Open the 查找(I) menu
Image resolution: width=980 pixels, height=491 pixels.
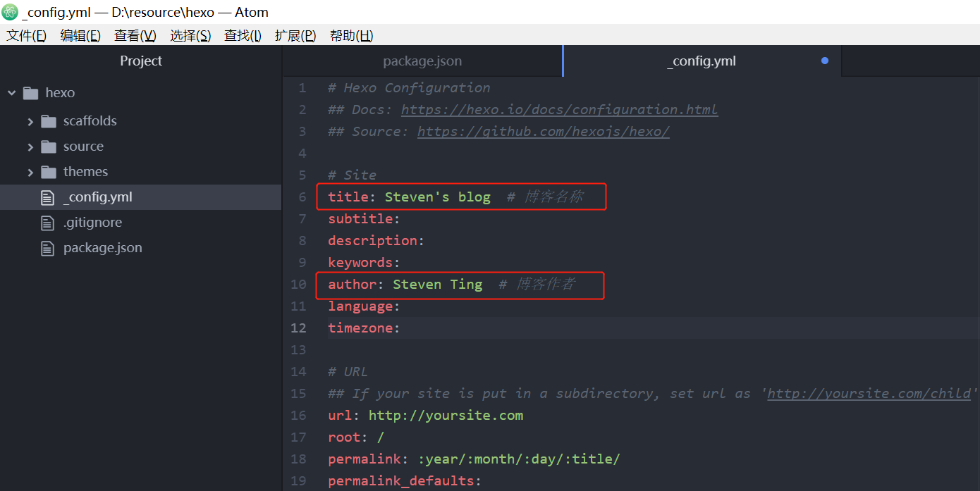coord(243,35)
